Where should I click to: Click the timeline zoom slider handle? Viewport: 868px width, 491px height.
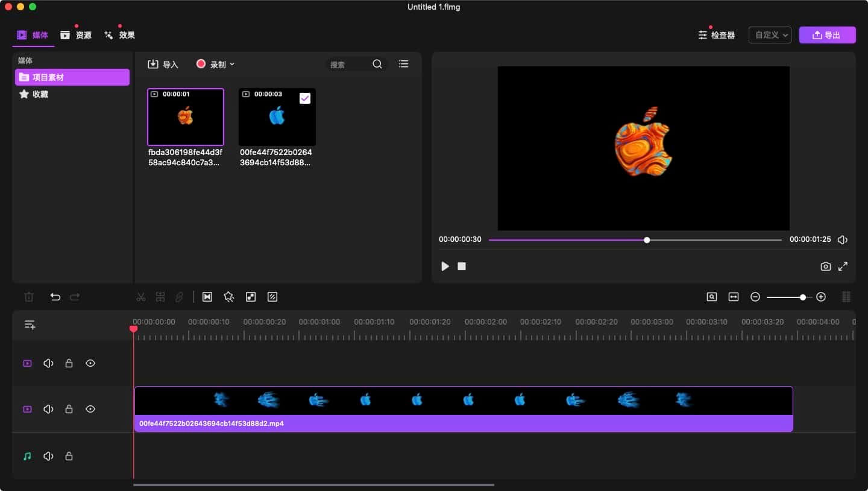coord(803,297)
